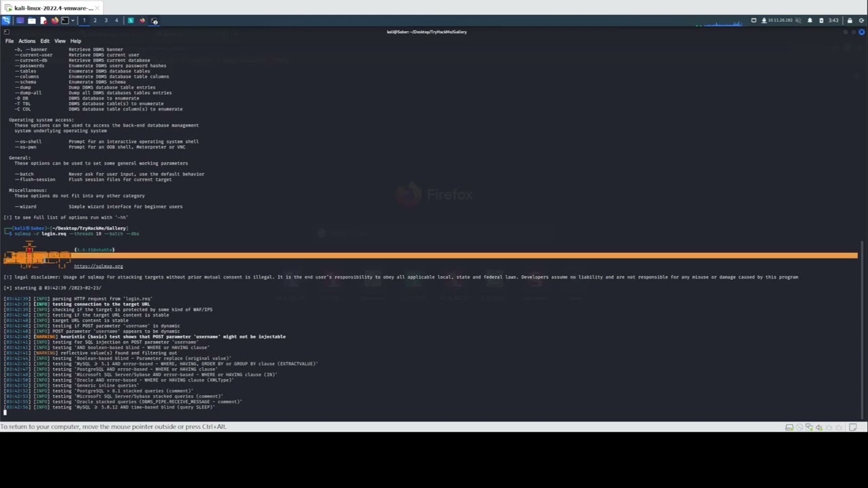Viewport: 868px width, 488px height.
Task: Click the terminal window icon in title bar
Action: point(6,32)
